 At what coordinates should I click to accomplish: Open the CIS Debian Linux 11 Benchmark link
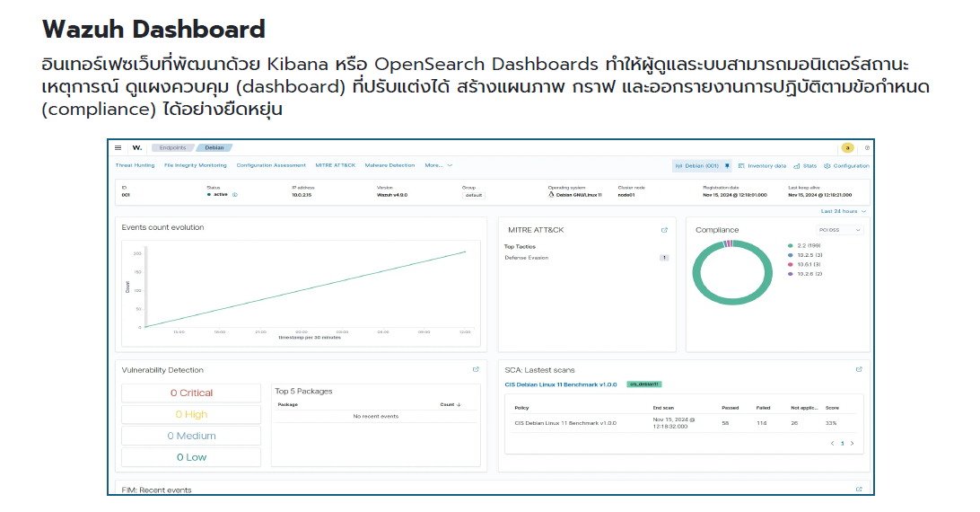click(x=561, y=384)
